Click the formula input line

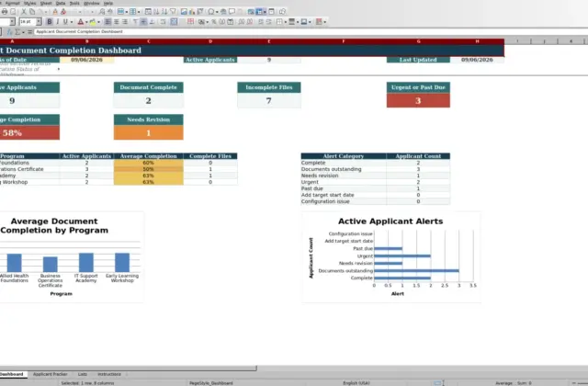click(311, 32)
